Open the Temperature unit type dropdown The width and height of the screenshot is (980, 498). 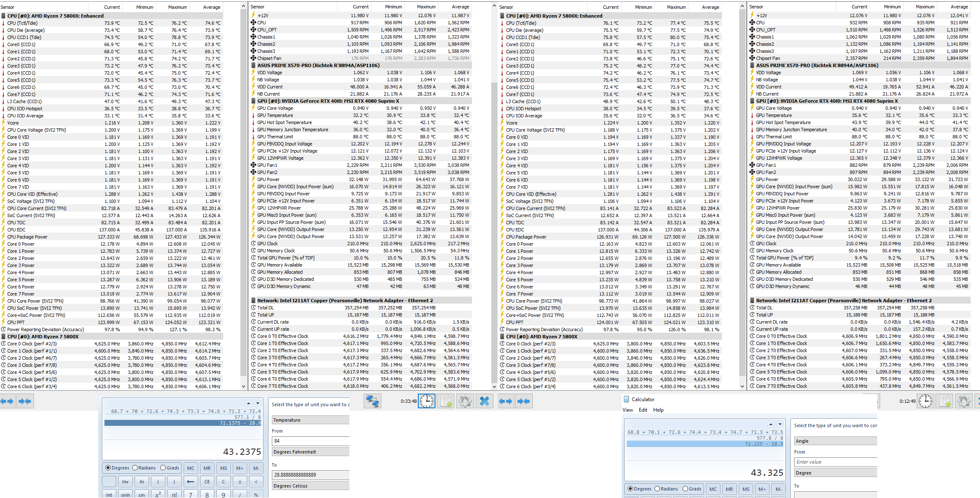pyautogui.click(x=310, y=420)
